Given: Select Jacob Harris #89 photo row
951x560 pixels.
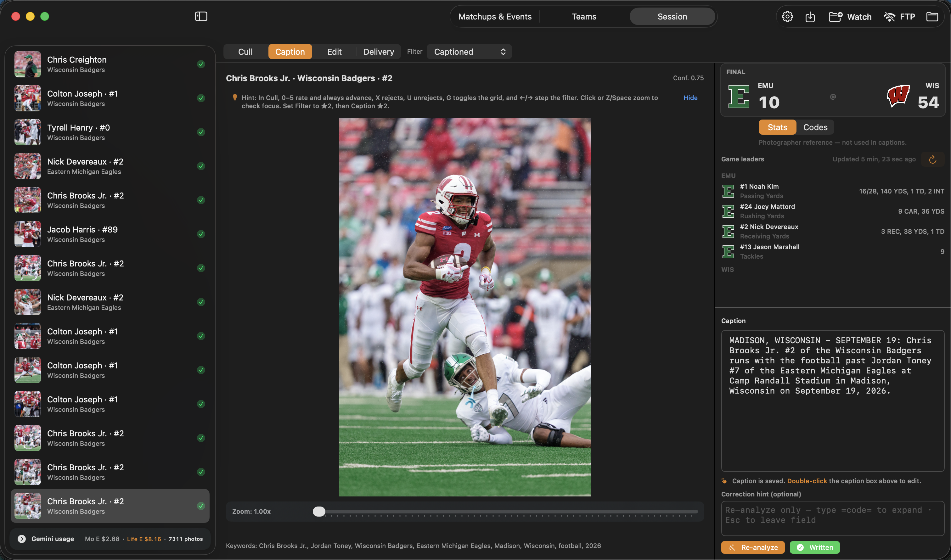Looking at the screenshot, I should coord(110,234).
